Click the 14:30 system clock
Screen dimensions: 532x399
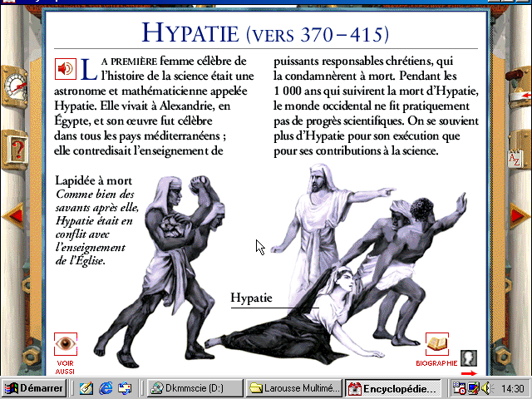pyautogui.click(x=513, y=388)
